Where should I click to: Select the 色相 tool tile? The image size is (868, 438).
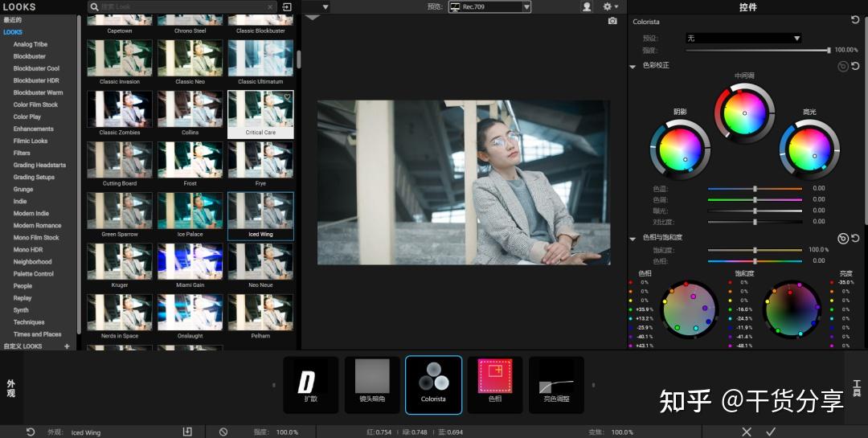click(495, 384)
